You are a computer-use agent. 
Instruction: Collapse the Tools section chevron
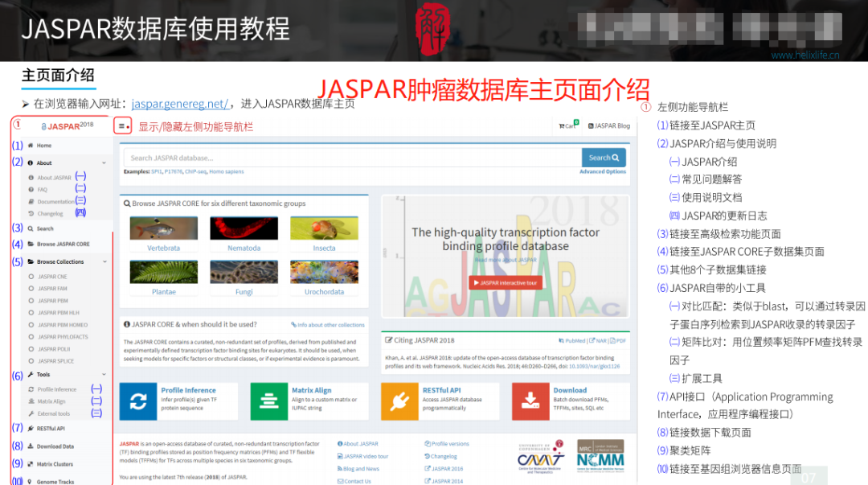coord(104,375)
